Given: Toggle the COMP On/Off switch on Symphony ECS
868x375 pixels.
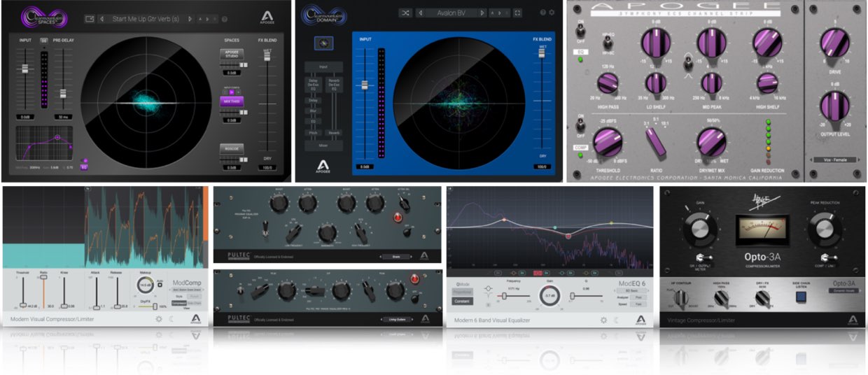Looking at the screenshot, I should coord(581,125).
